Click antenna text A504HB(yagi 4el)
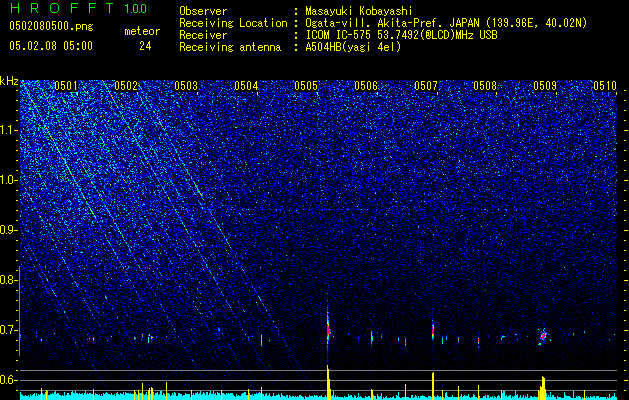The image size is (629, 400). tap(353, 47)
